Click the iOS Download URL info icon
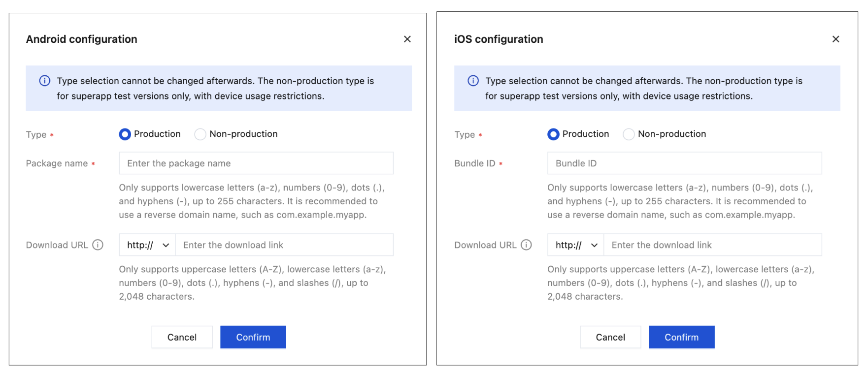 click(x=527, y=245)
